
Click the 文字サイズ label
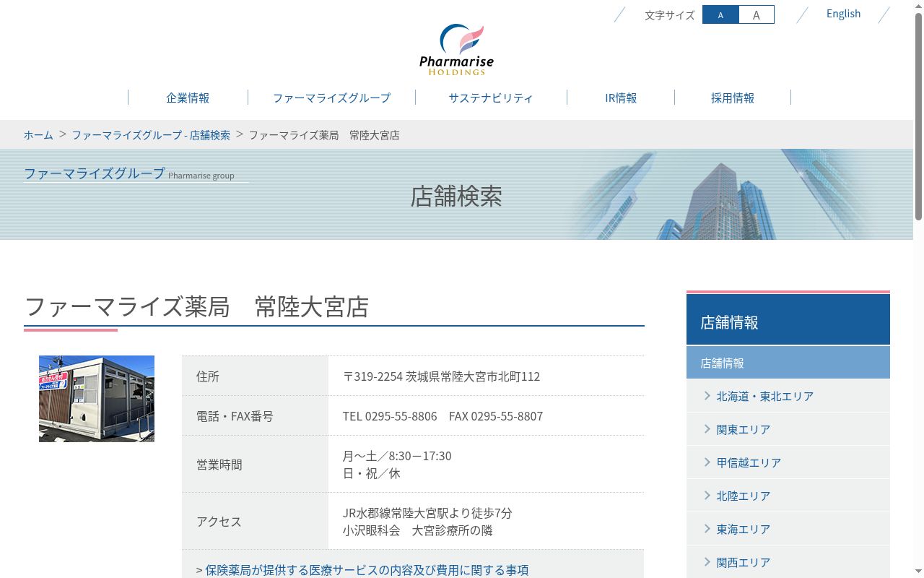(x=669, y=14)
